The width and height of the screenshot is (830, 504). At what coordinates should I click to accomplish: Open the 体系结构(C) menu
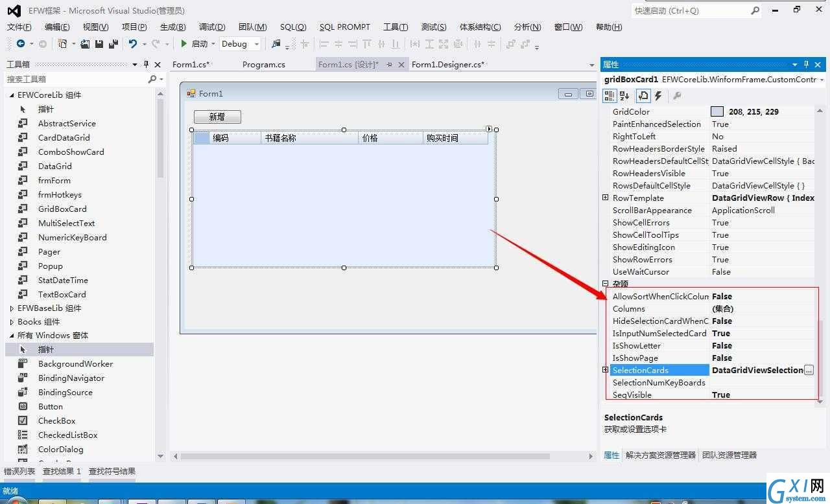point(480,27)
